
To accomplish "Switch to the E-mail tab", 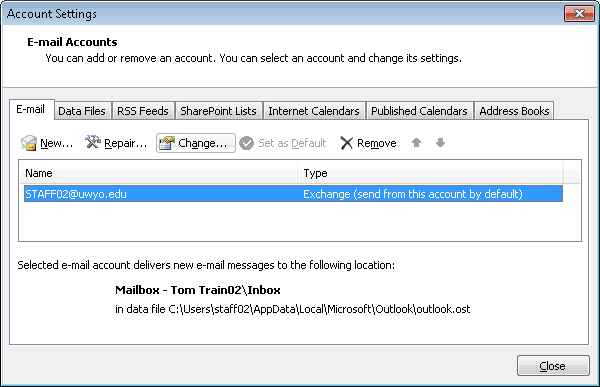I will pyautogui.click(x=31, y=109).
